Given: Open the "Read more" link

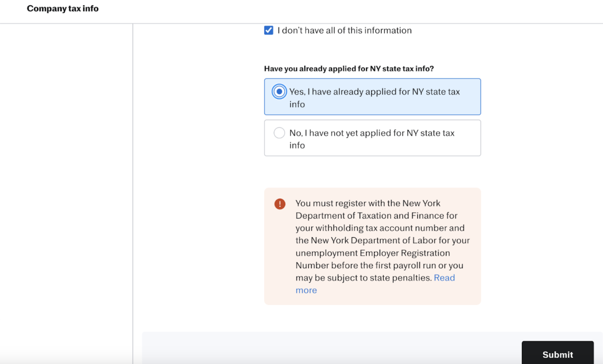Looking at the screenshot, I should click(444, 278).
